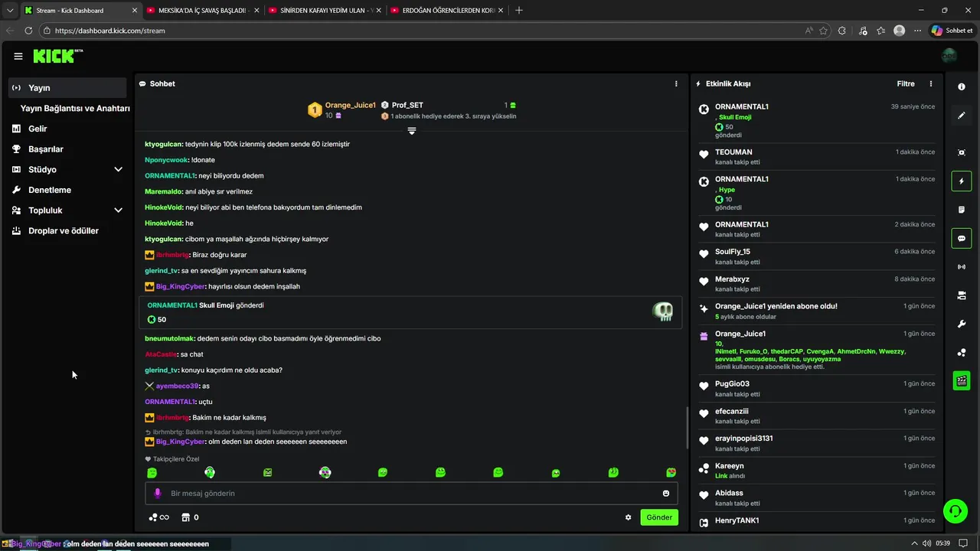The width and height of the screenshot is (980, 551).
Task: Open the Yayın menu item
Action: 67,88
